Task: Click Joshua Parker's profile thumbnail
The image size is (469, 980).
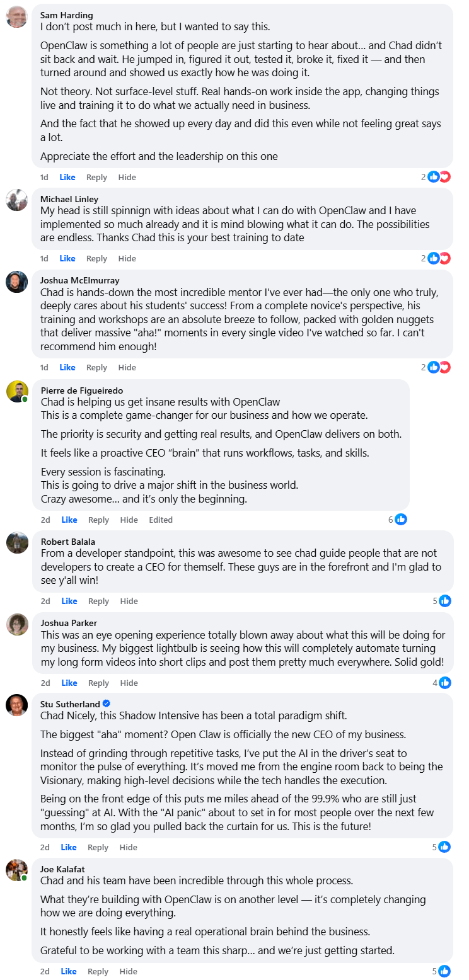Action: pos(17,624)
